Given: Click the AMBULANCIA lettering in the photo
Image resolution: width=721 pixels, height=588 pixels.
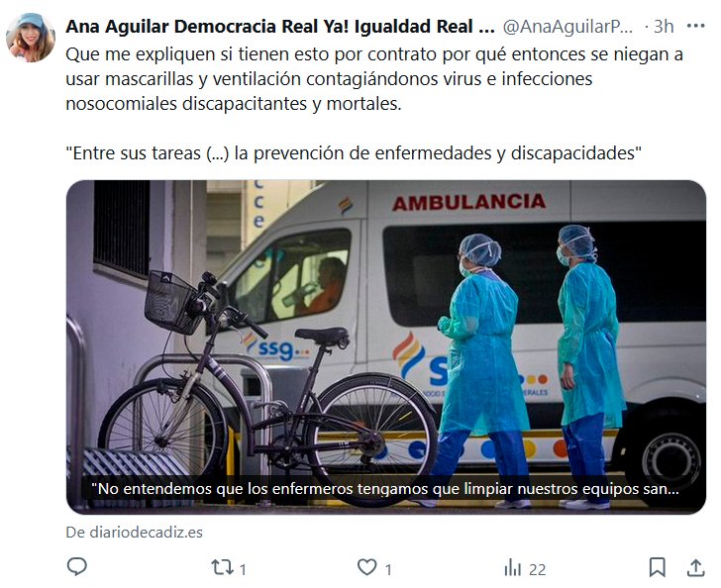Looking at the screenshot, I should point(469,202).
